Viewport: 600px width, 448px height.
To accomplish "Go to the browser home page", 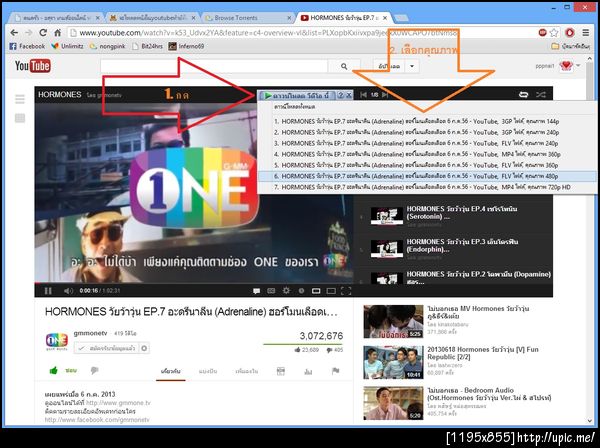I will tap(57, 33).
